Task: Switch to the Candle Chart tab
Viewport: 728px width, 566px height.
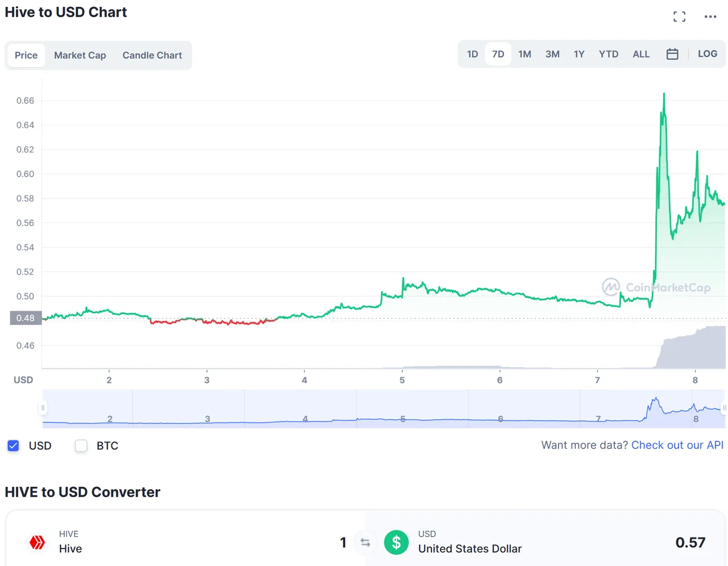Action: click(152, 55)
